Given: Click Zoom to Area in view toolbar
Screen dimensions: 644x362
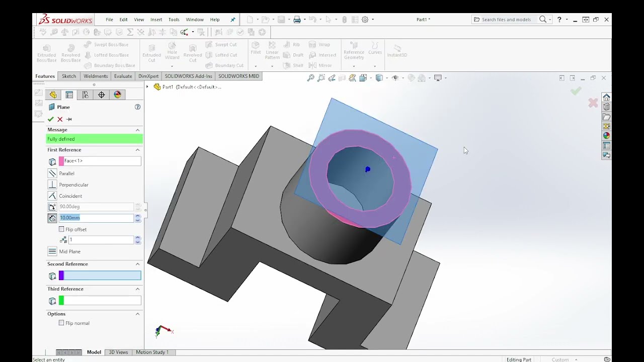Looking at the screenshot, I should (321, 78).
